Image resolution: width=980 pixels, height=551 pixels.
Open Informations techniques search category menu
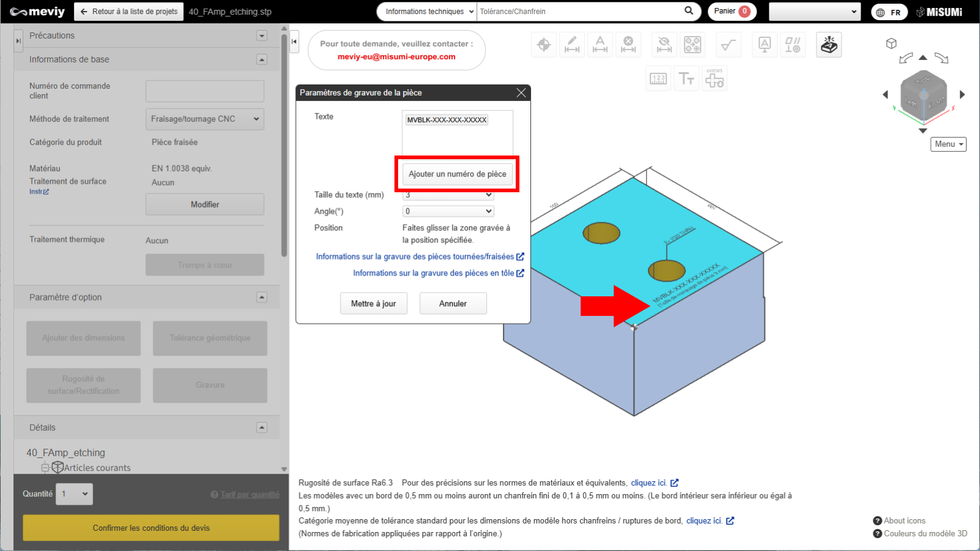428,12
